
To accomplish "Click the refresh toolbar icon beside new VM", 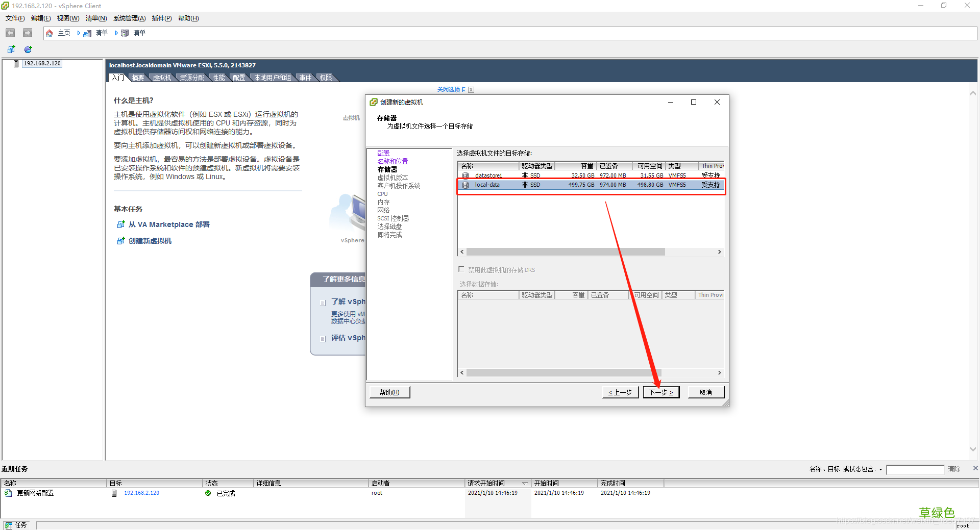I will [x=28, y=49].
